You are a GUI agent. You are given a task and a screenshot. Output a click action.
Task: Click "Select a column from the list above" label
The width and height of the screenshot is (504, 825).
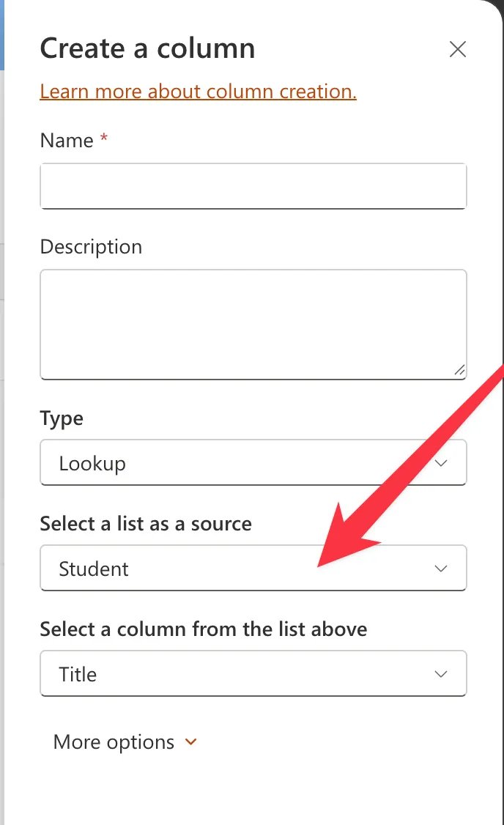[x=204, y=629]
